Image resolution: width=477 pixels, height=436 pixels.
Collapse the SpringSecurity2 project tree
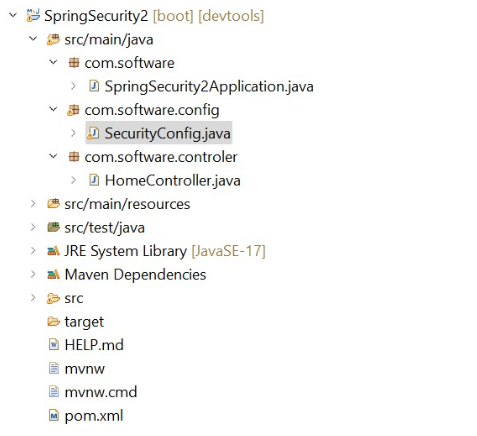coord(13,15)
